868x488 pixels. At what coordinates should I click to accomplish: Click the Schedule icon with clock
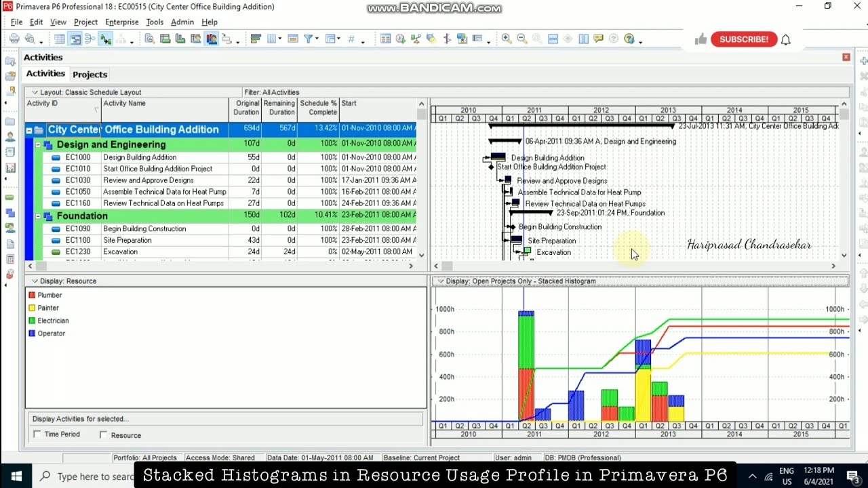[x=400, y=39]
